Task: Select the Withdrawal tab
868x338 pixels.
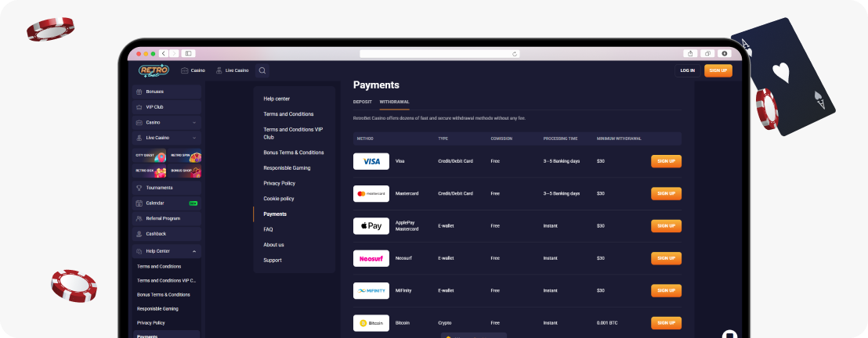Action: point(394,102)
